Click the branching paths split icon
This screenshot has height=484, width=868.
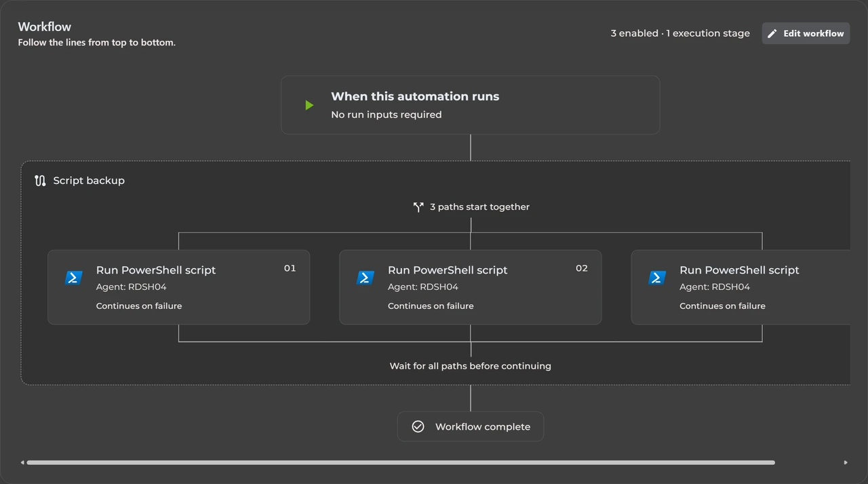point(418,207)
